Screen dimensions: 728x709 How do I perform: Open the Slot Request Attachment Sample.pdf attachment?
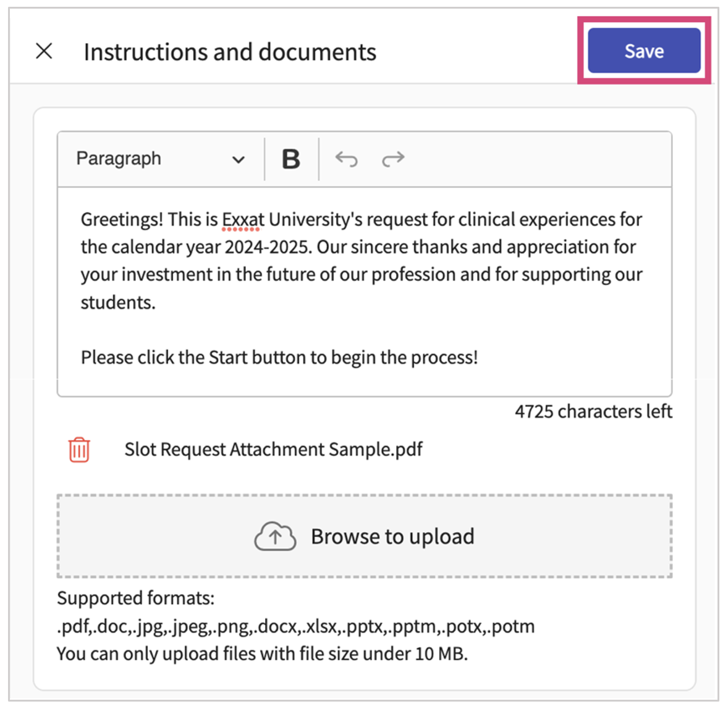click(x=273, y=450)
